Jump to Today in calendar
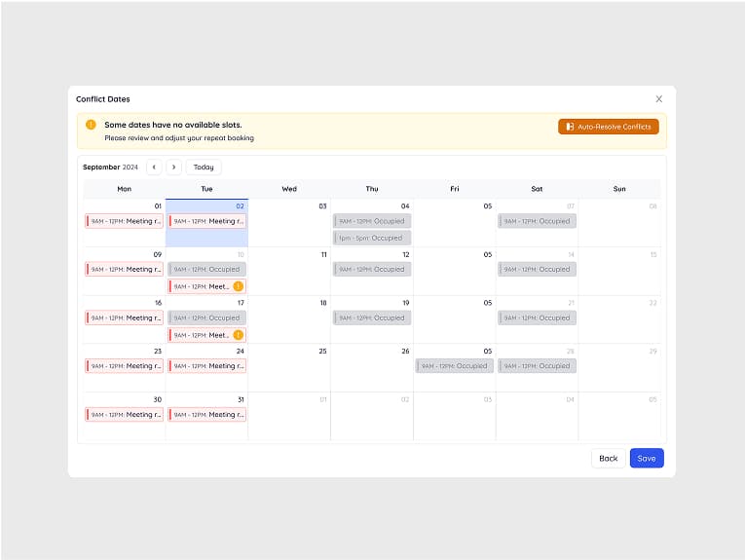Image resolution: width=745 pixels, height=560 pixels. [x=204, y=168]
